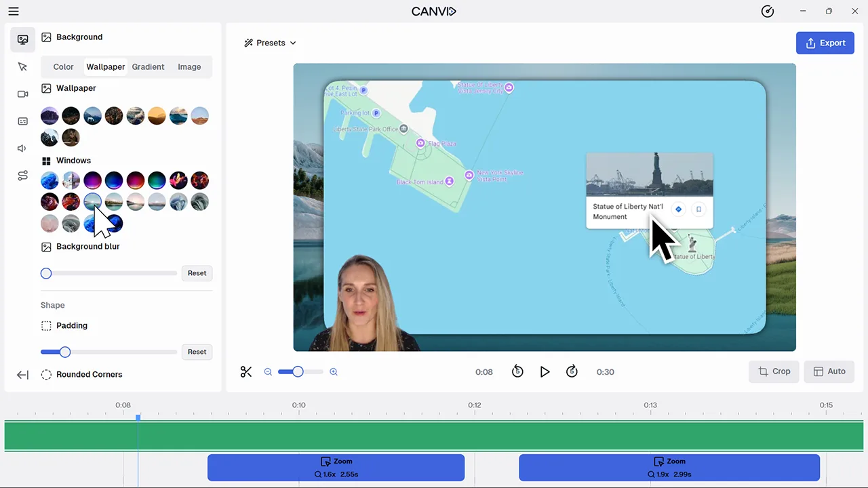The height and width of the screenshot is (488, 868).
Task: Play the video preview
Action: [545, 371]
